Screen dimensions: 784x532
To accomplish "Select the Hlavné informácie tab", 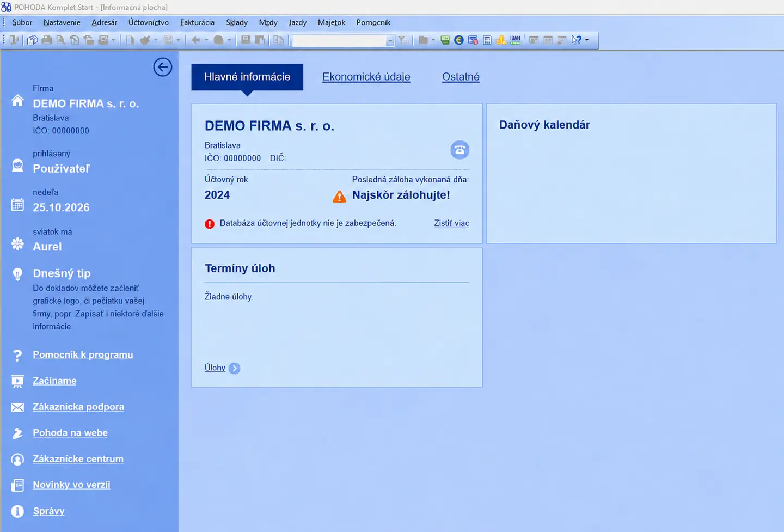I will click(x=247, y=77).
